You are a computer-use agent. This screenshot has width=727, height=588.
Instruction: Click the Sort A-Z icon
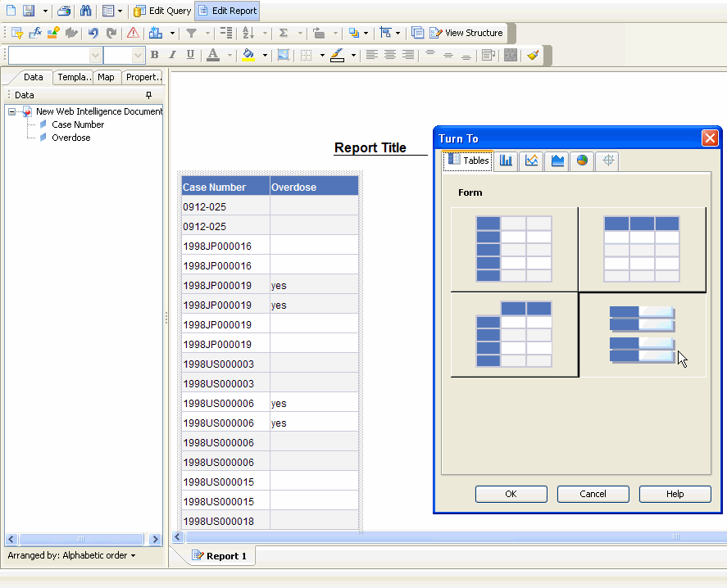[248, 33]
